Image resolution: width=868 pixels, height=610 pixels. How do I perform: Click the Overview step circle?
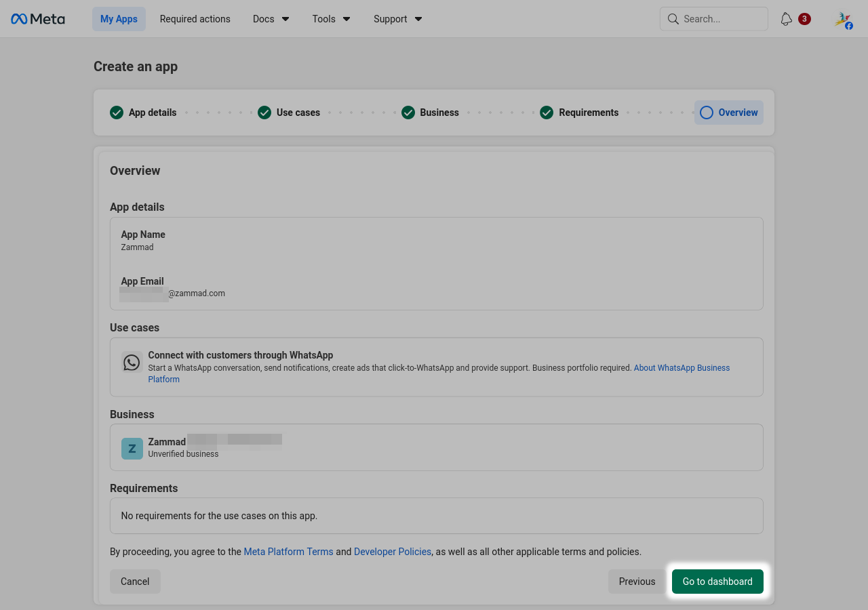pos(707,113)
